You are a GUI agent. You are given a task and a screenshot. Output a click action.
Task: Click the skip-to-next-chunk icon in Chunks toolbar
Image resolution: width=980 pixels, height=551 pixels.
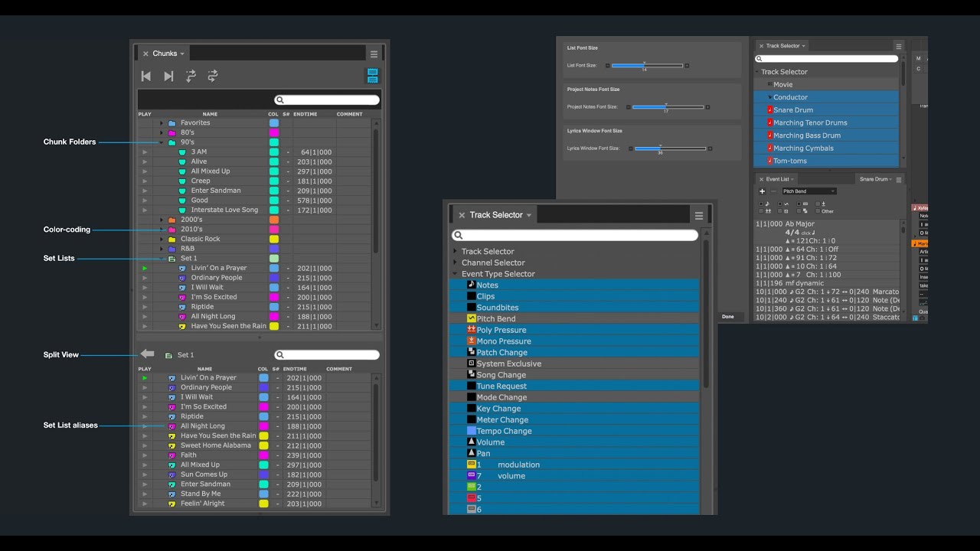click(x=168, y=76)
